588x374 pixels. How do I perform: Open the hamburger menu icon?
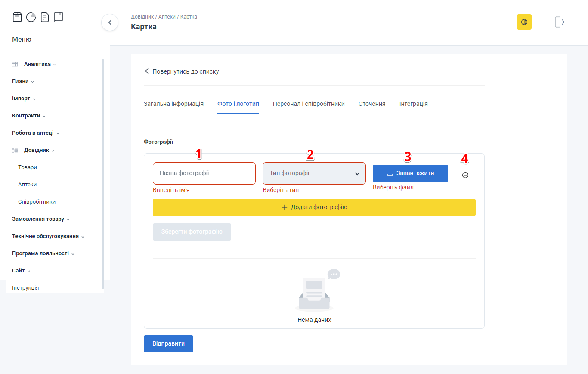coord(543,22)
